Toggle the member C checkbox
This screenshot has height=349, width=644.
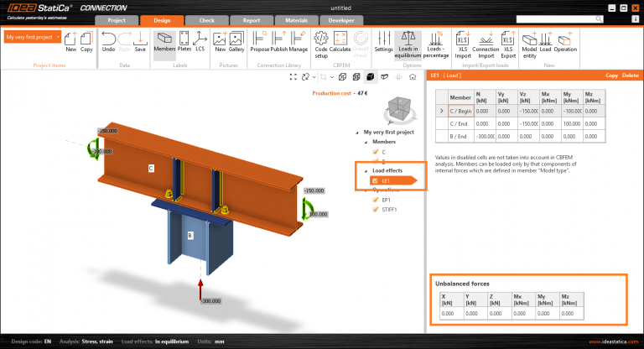point(375,152)
